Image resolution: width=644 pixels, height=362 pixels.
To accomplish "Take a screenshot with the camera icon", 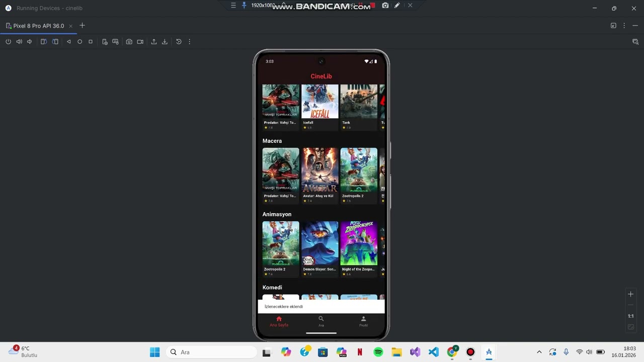I will tap(129, 42).
